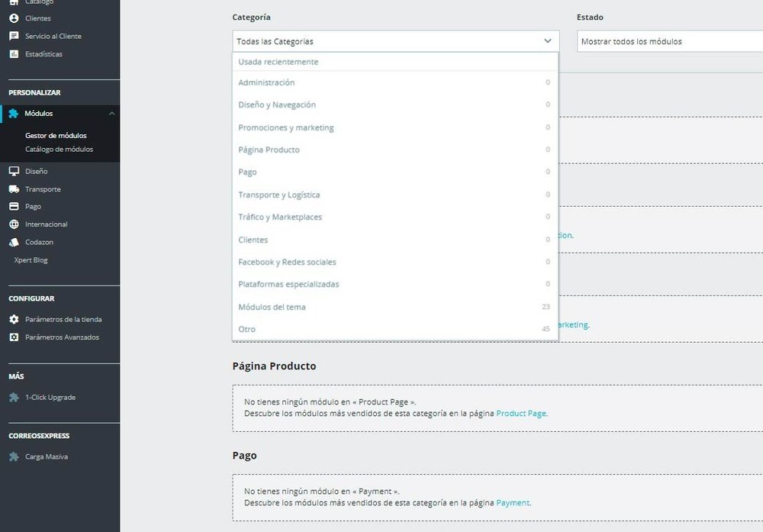This screenshot has height=532, width=763.
Task: Click the Clientes person icon in sidebar
Action: (14, 18)
